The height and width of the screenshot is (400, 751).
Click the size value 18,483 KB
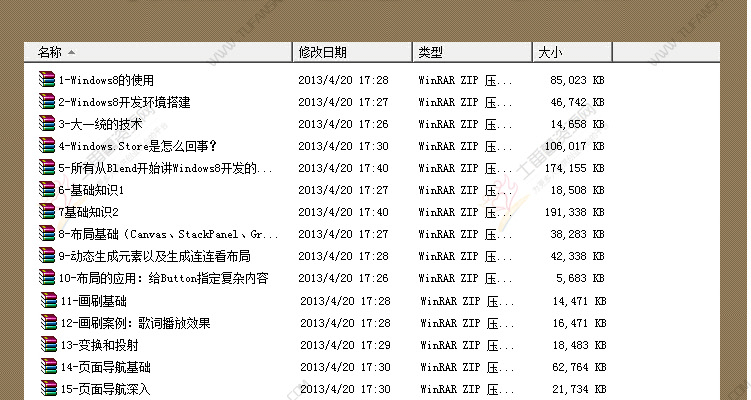coord(580,345)
